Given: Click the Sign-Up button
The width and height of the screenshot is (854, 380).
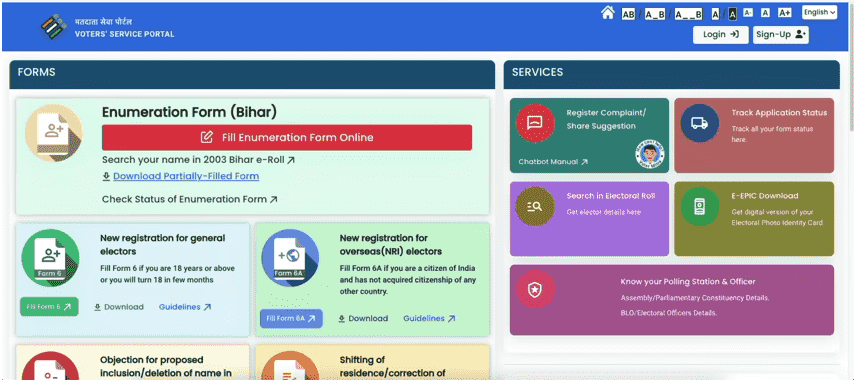Looking at the screenshot, I should point(780,34).
